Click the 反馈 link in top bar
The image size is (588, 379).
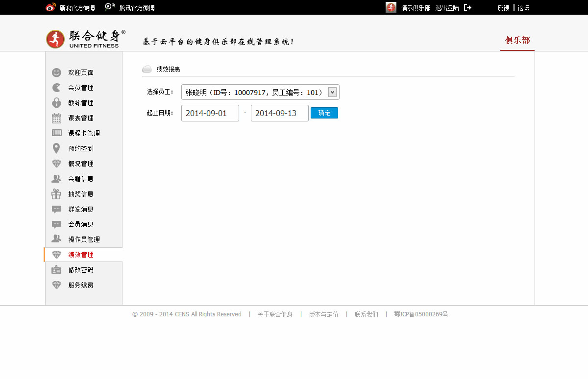[503, 8]
